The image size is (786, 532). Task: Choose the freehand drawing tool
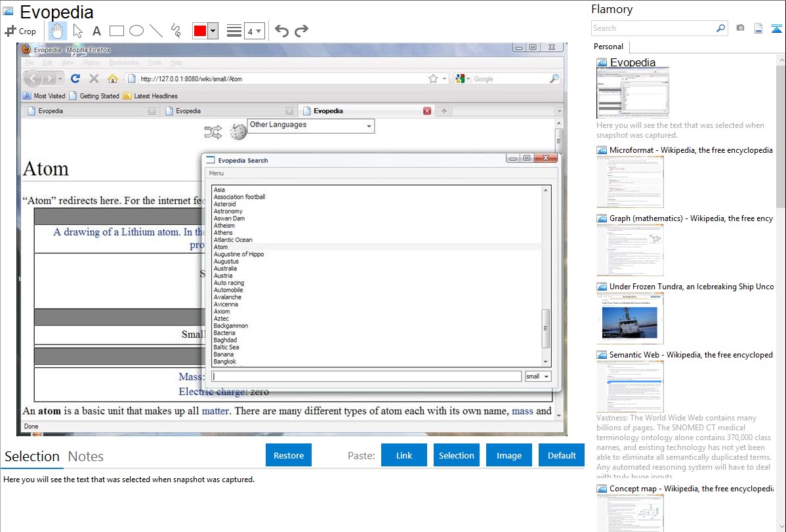coord(176,31)
